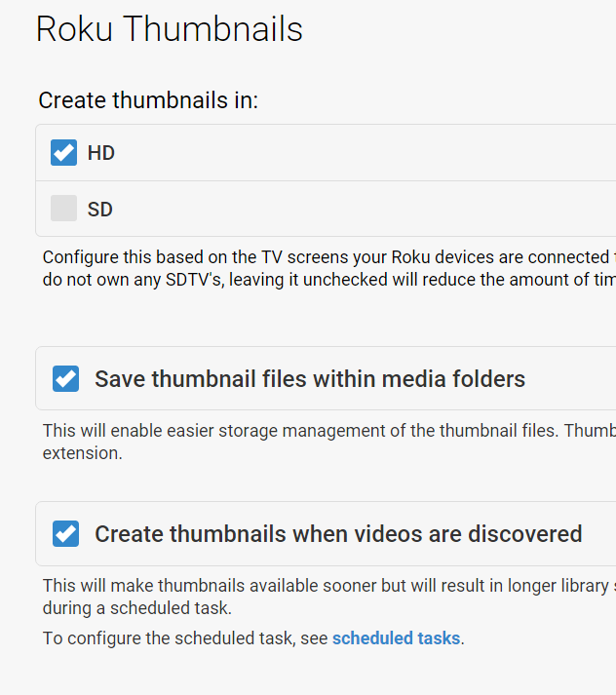The height and width of the screenshot is (695, 616).
Task: Click the line starting 'do not own any SDTV's'
Action: click(x=322, y=280)
